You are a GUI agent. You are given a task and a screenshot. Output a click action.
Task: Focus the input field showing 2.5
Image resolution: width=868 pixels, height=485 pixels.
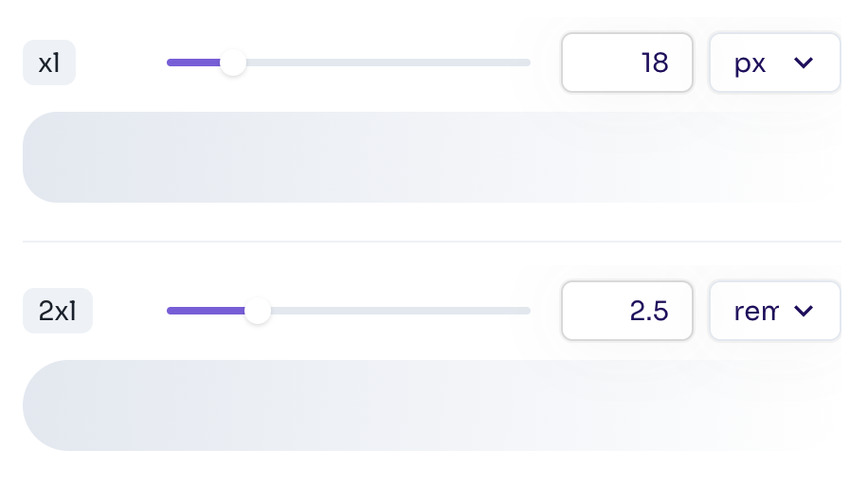(x=626, y=312)
